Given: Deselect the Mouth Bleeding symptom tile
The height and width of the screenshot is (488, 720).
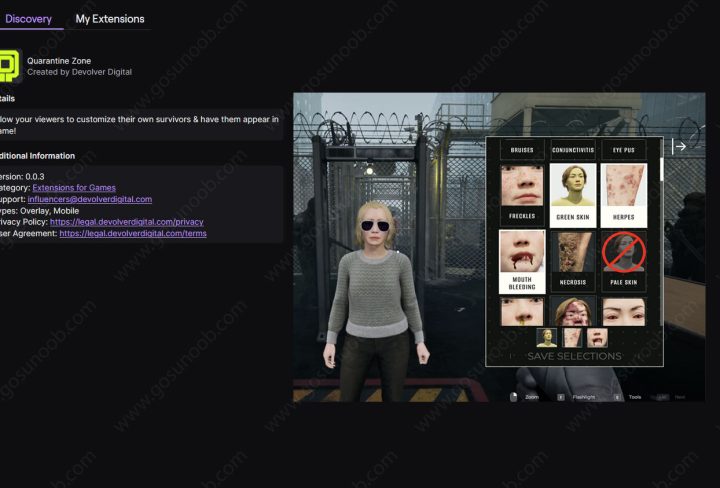Looking at the screenshot, I should (x=522, y=262).
